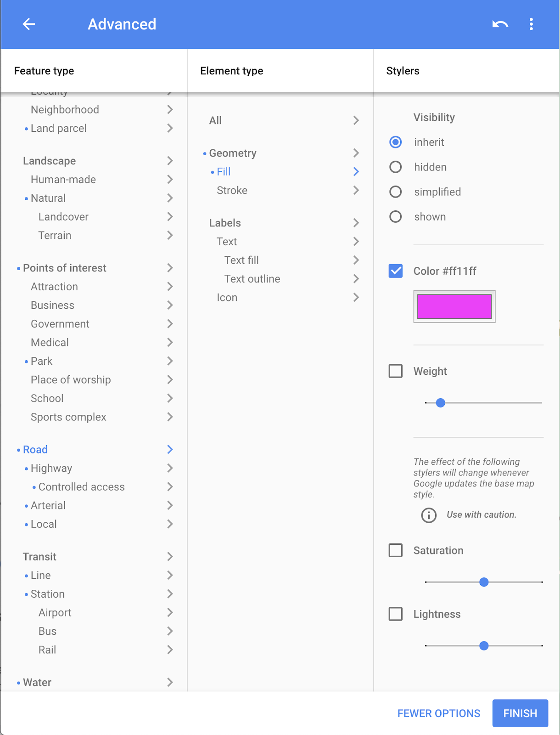Screen dimensions: 560x735
Task: Click the chevron arrow next to Text outline
Action: pyautogui.click(x=356, y=279)
